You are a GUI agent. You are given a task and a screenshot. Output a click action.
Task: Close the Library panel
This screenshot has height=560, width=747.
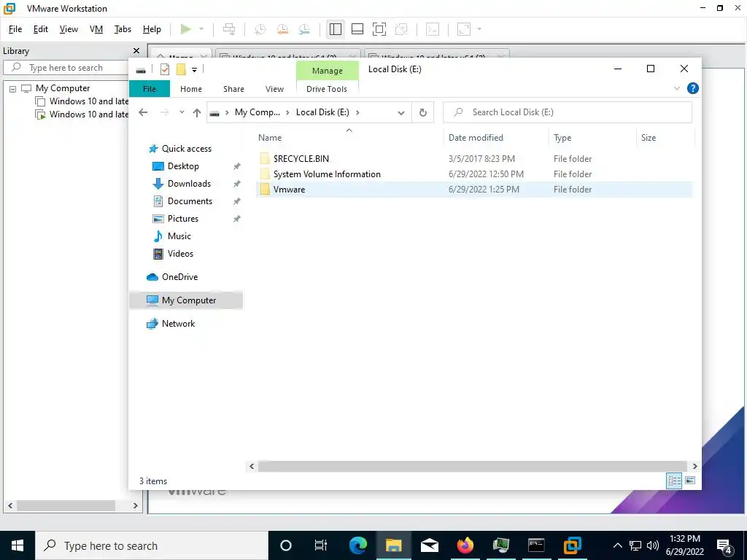(136, 50)
